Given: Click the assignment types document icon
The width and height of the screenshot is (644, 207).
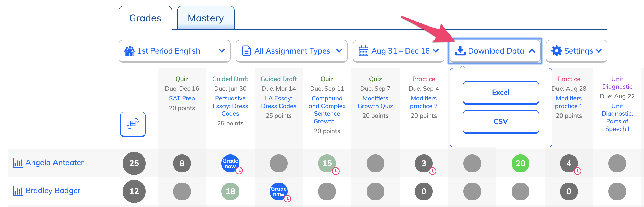Looking at the screenshot, I should [246, 51].
